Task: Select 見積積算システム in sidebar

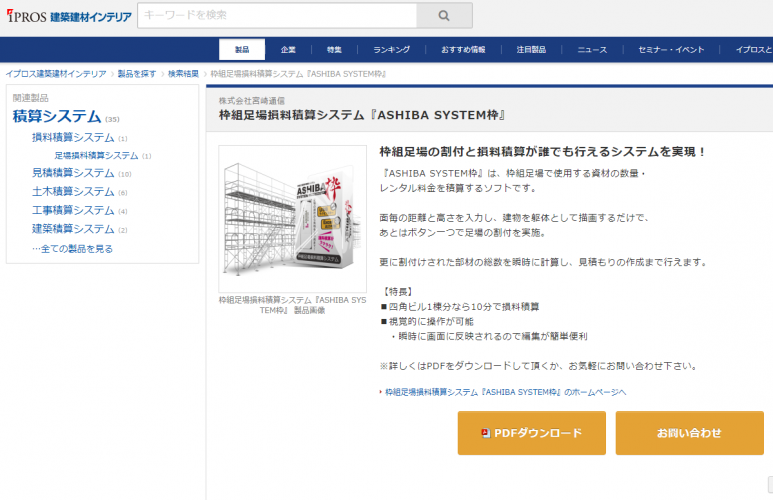Action: [73, 173]
